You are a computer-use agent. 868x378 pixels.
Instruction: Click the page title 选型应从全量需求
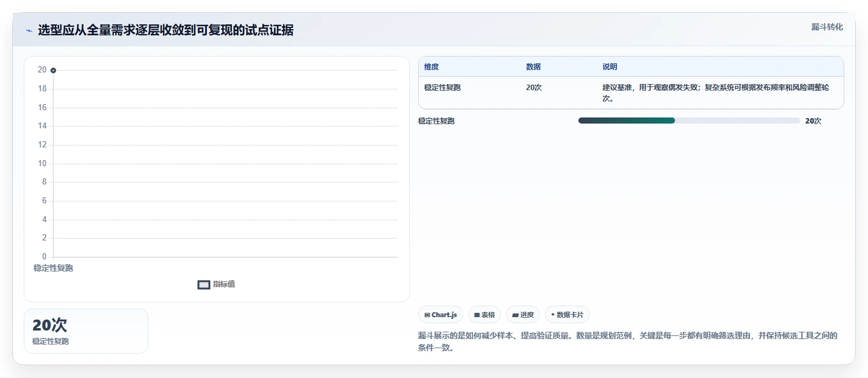point(166,30)
